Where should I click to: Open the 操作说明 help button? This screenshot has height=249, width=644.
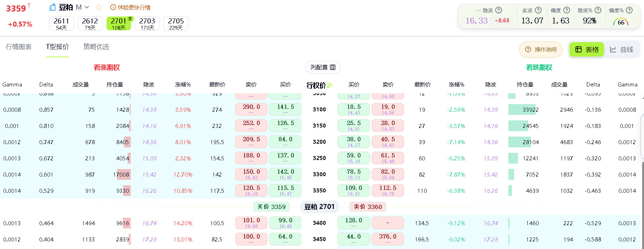tap(541, 49)
